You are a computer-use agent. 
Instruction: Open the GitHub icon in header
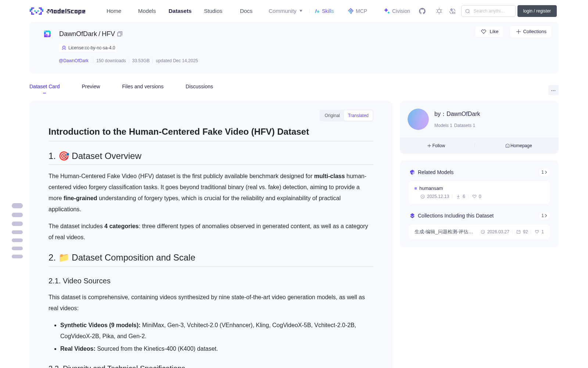click(x=422, y=11)
